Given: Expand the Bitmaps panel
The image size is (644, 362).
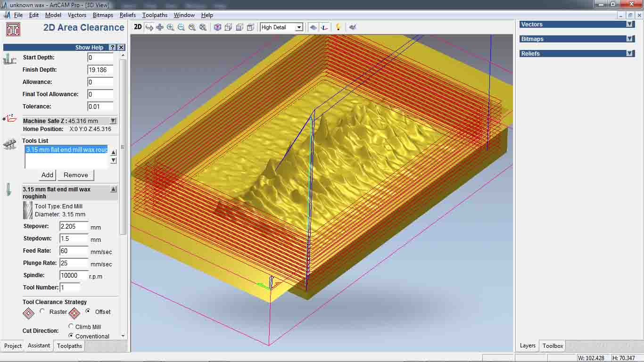Looking at the screenshot, I should (x=629, y=39).
